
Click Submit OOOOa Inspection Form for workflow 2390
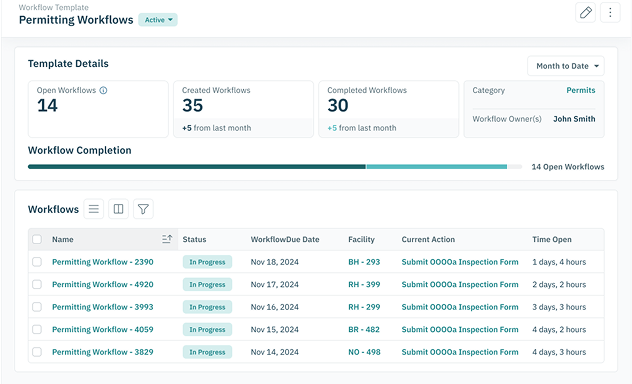point(460,262)
